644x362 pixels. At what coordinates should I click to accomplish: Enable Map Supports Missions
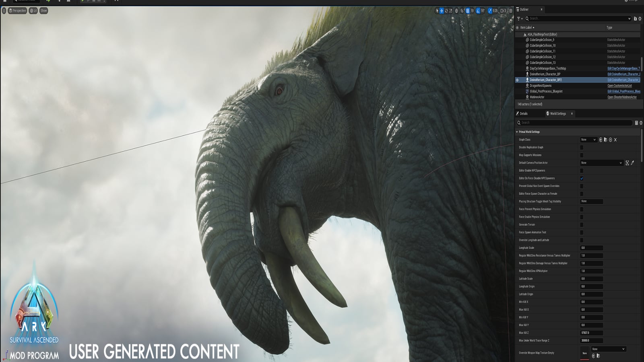tap(581, 155)
